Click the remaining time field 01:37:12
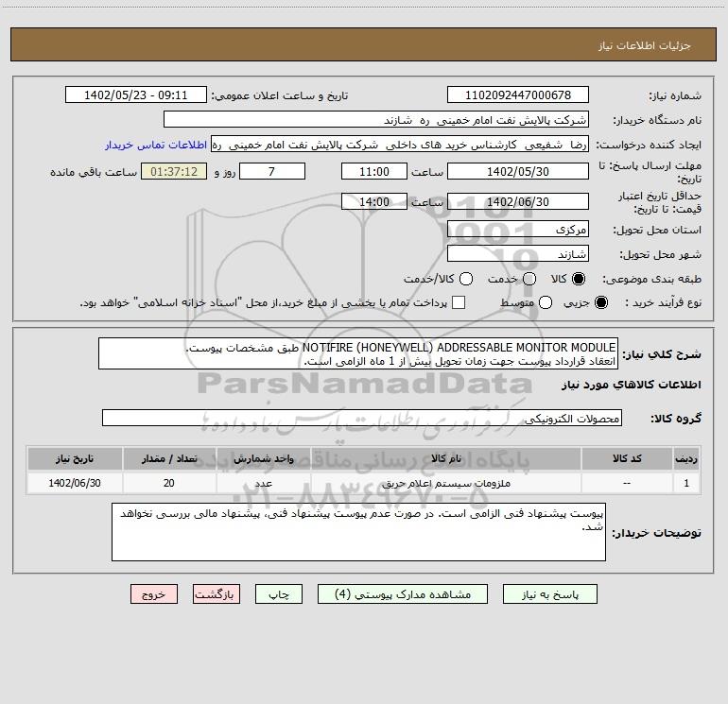This screenshot has height=704, width=728. [x=174, y=172]
